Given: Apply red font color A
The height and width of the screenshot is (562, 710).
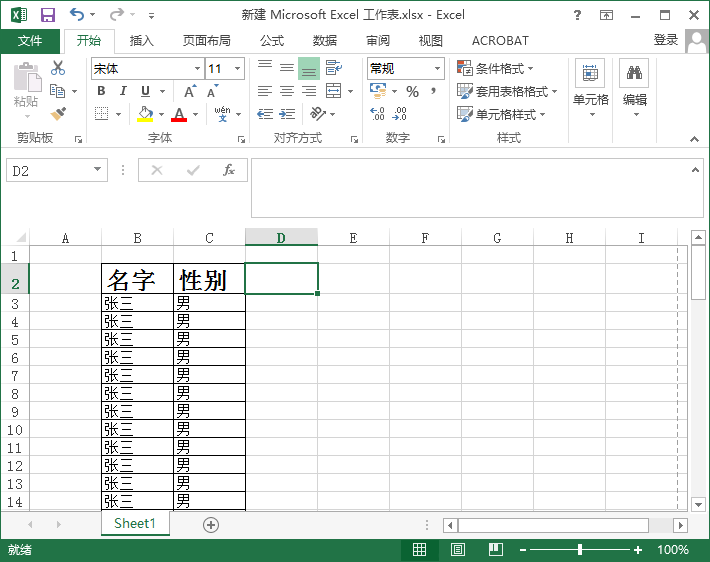Looking at the screenshot, I should pos(179,114).
